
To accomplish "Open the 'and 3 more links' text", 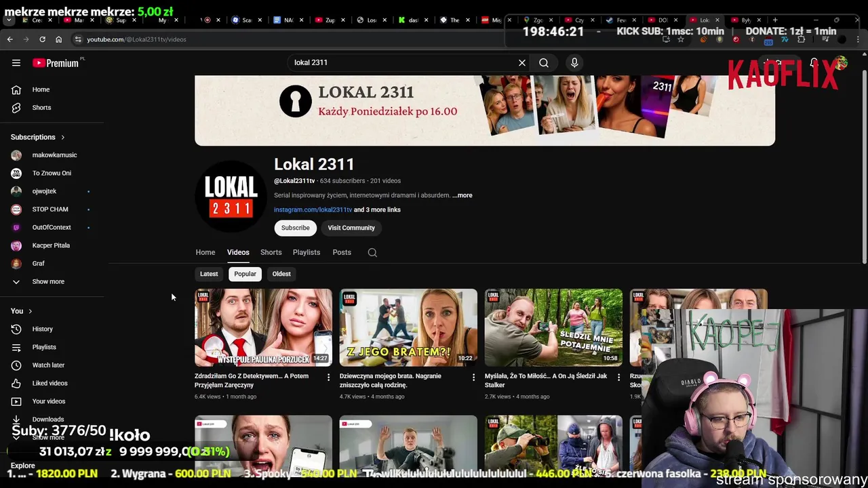I will coord(377,209).
